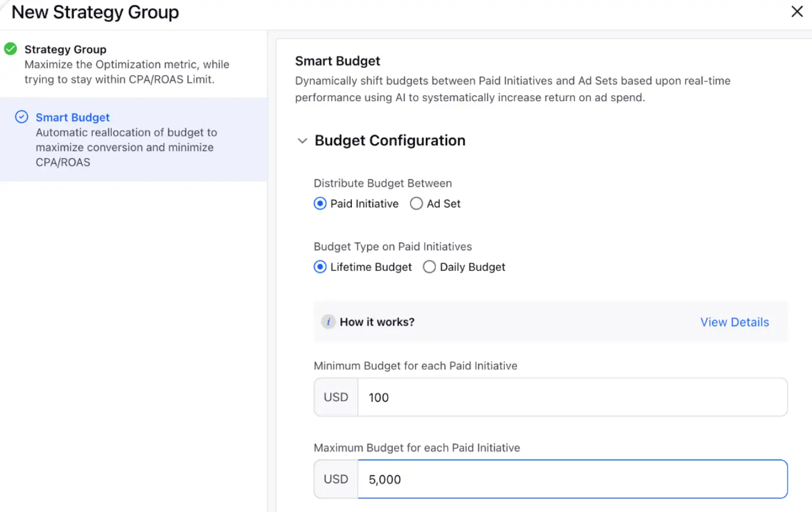Click the blue circle check icon beside Smart Budget
Viewport: 812px width, 512px height.
pos(21,117)
